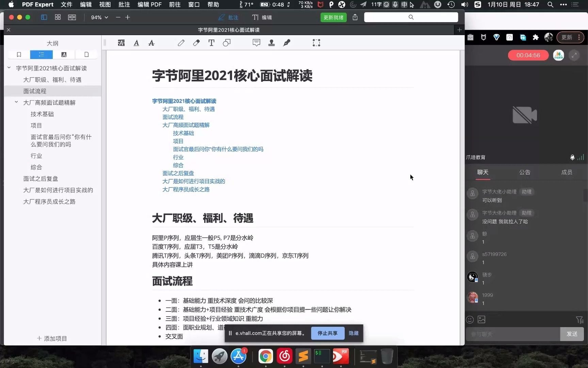588x368 pixels.
Task: Select the stamp tool
Action: coord(272,43)
